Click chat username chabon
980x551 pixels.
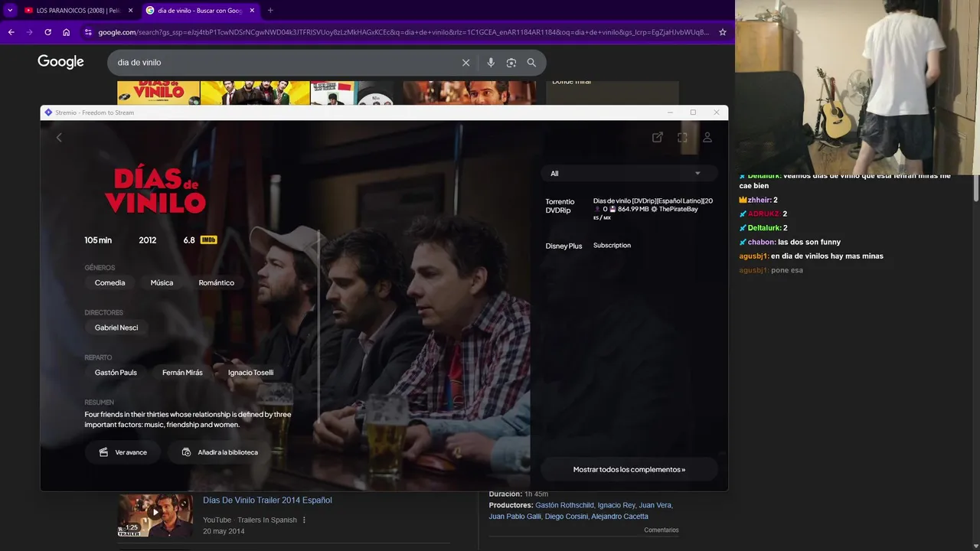tap(762, 243)
